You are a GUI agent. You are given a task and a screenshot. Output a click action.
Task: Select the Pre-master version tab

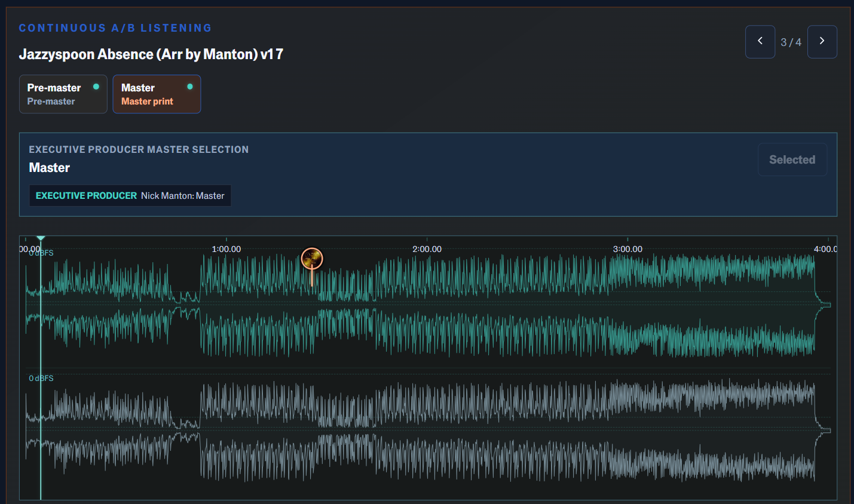coord(63,94)
